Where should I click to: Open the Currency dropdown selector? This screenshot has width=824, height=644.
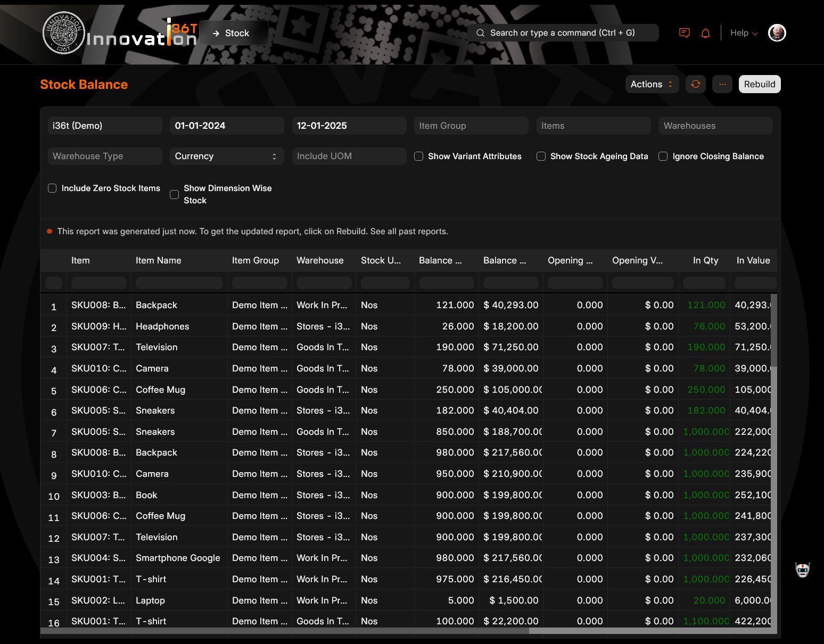pos(226,156)
